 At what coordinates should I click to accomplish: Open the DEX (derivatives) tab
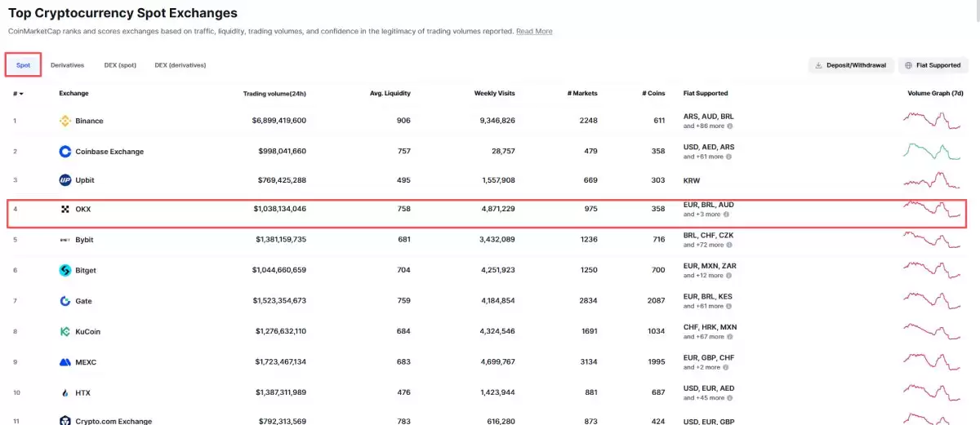pyautogui.click(x=180, y=65)
